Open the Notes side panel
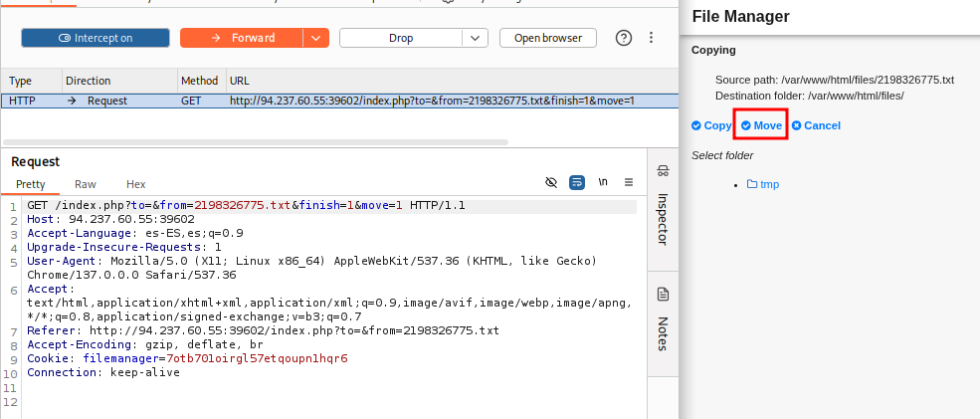Viewport: 980px width, 419px height. pyautogui.click(x=663, y=318)
